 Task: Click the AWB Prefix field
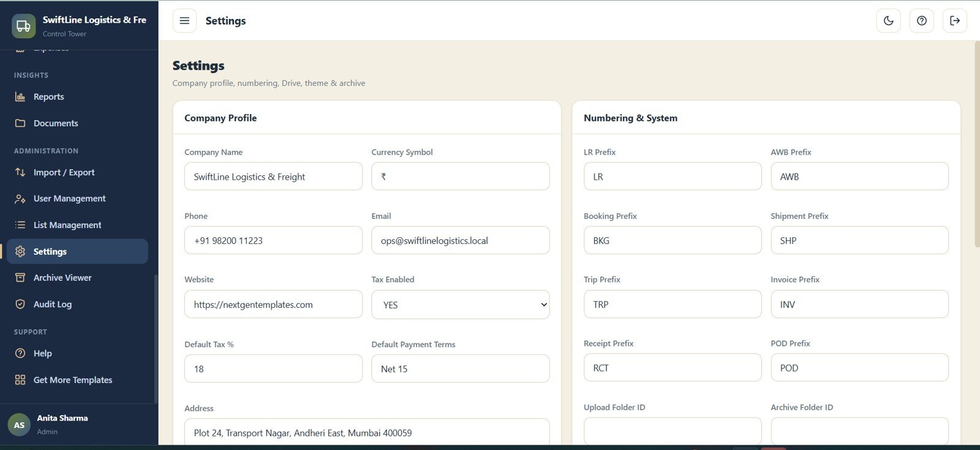tap(859, 177)
